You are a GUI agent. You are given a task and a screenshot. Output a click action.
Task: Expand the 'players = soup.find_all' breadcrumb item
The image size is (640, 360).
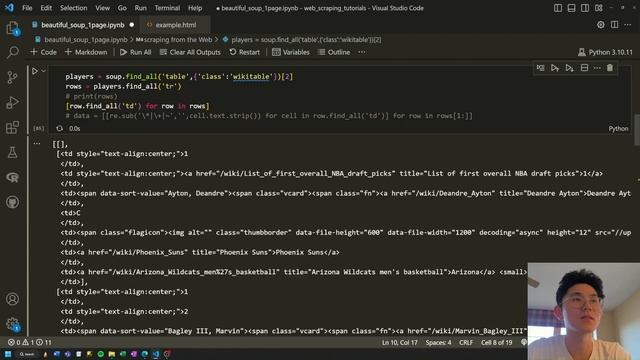click(x=302, y=40)
